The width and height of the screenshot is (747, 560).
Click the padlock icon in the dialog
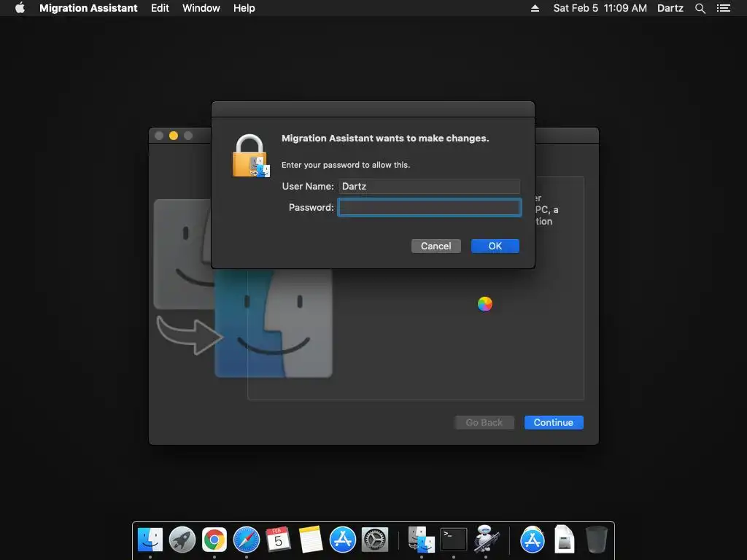(x=251, y=156)
